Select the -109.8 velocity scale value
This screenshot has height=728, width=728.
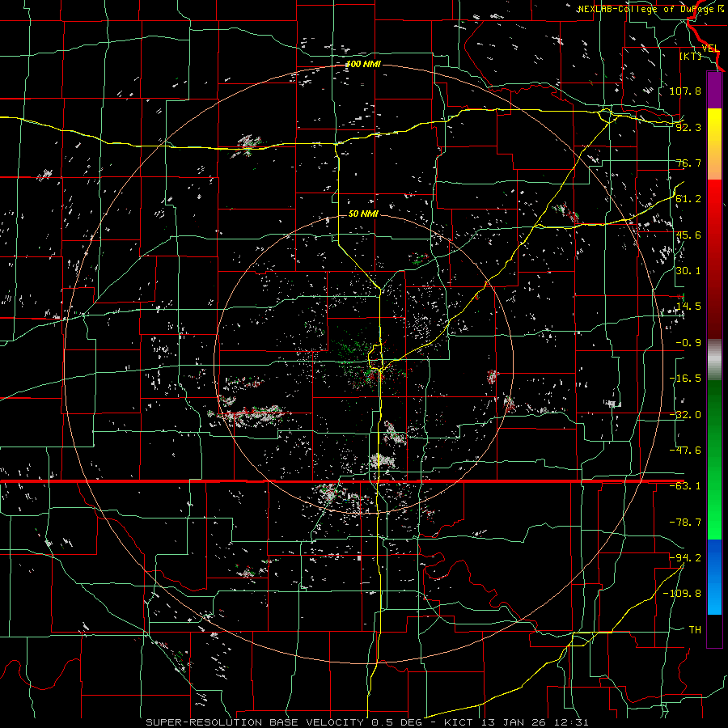(x=683, y=594)
